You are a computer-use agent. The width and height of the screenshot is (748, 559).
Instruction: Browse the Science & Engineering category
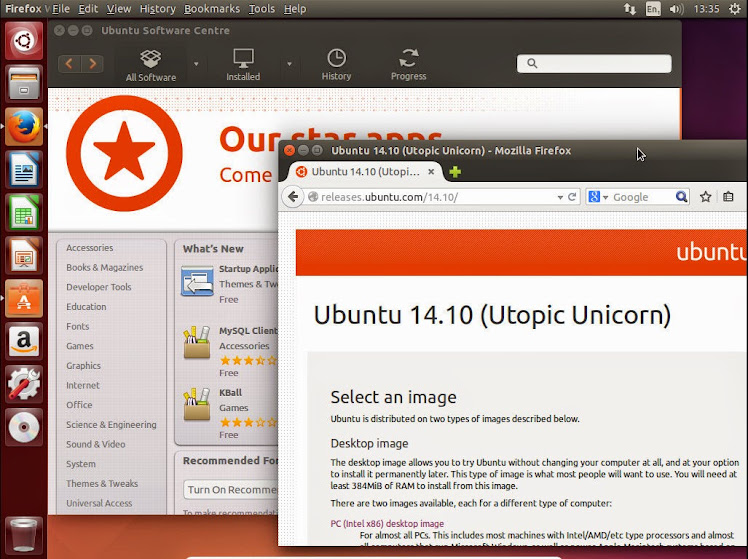[x=111, y=424]
